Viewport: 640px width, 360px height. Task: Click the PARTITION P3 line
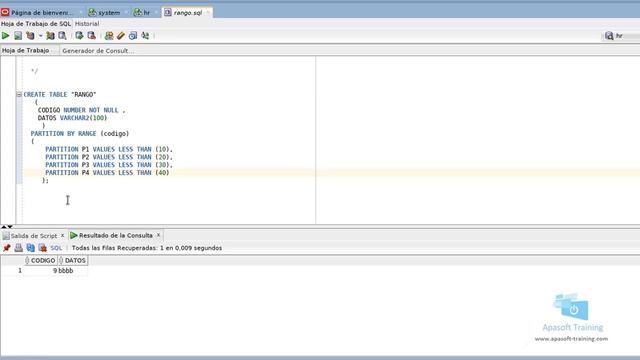point(109,165)
